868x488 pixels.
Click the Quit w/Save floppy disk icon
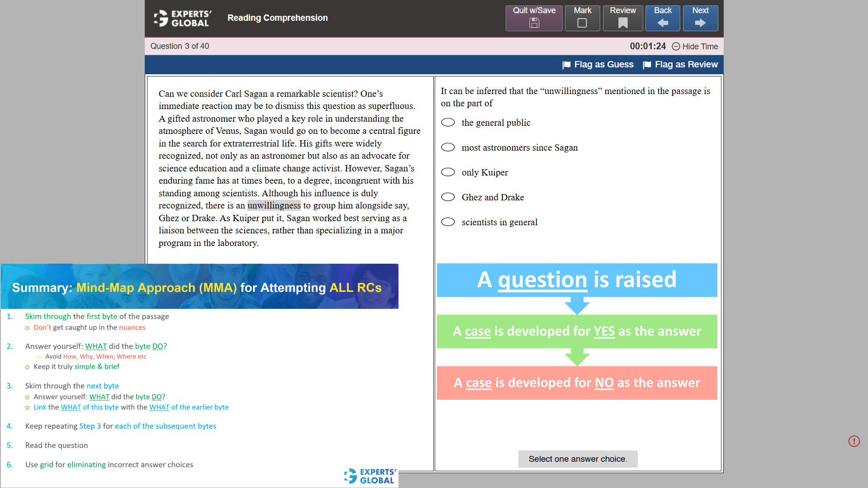pyautogui.click(x=534, y=23)
